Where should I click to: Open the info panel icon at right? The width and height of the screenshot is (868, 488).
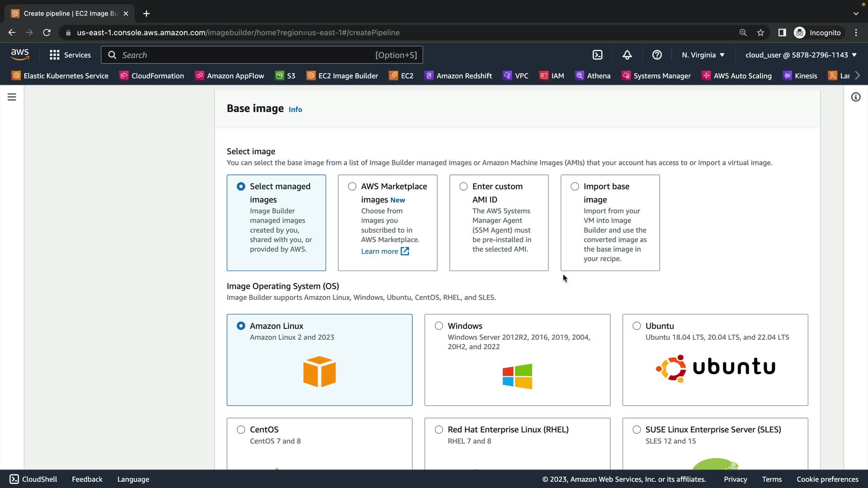point(855,97)
